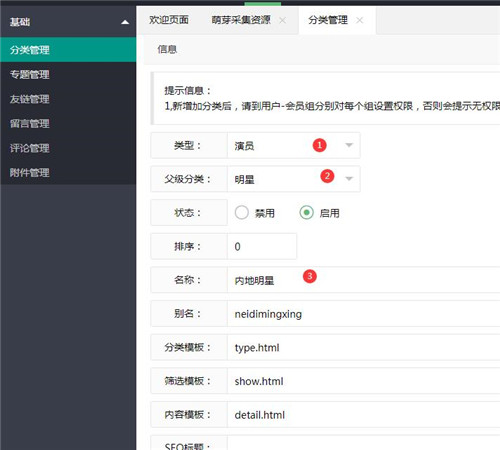Click the 筛选模板 field show.html
The image size is (500, 450).
pos(364,381)
